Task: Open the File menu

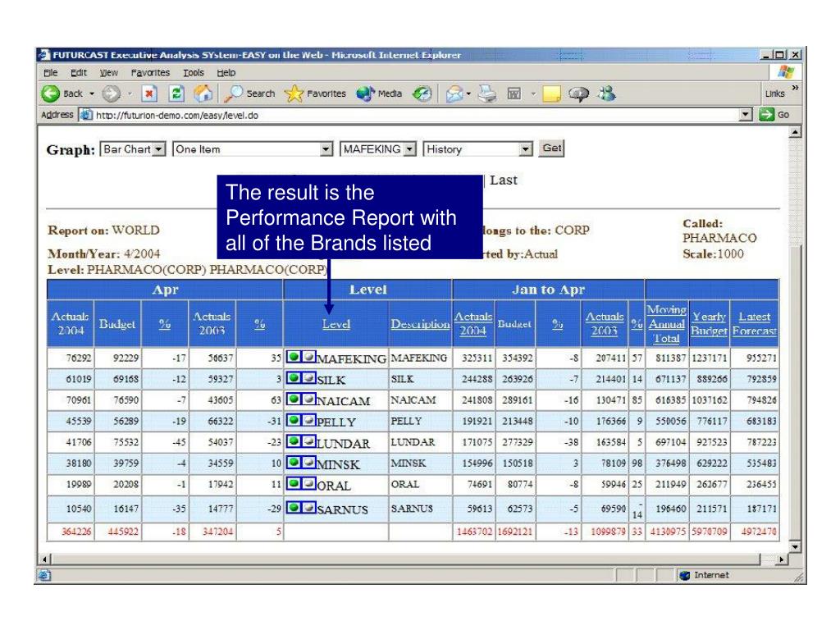Action: tap(50, 73)
